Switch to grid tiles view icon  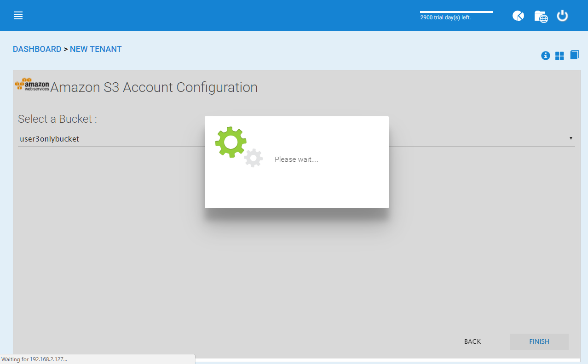click(559, 56)
